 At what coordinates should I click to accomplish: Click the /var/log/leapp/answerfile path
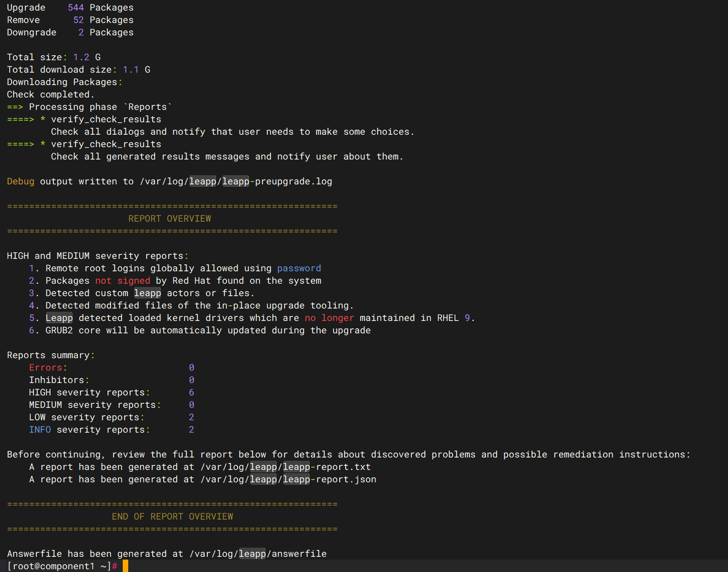258,554
